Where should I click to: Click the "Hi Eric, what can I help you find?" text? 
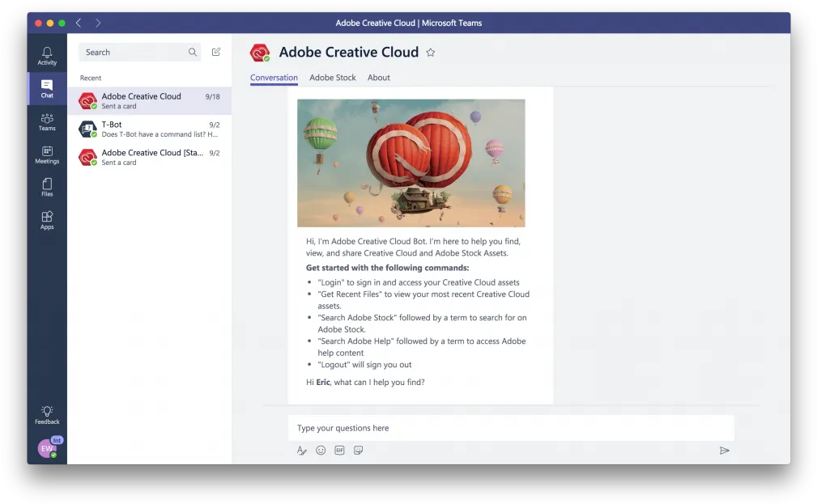click(x=365, y=382)
